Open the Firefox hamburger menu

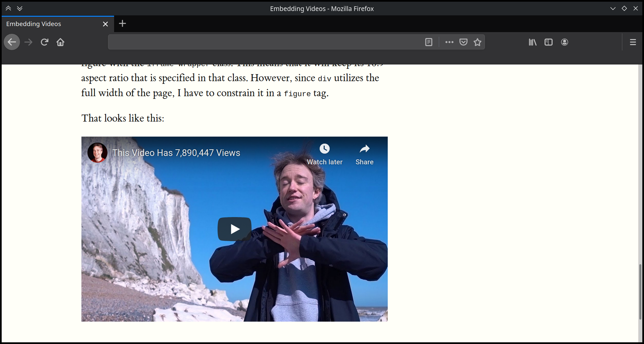click(633, 42)
